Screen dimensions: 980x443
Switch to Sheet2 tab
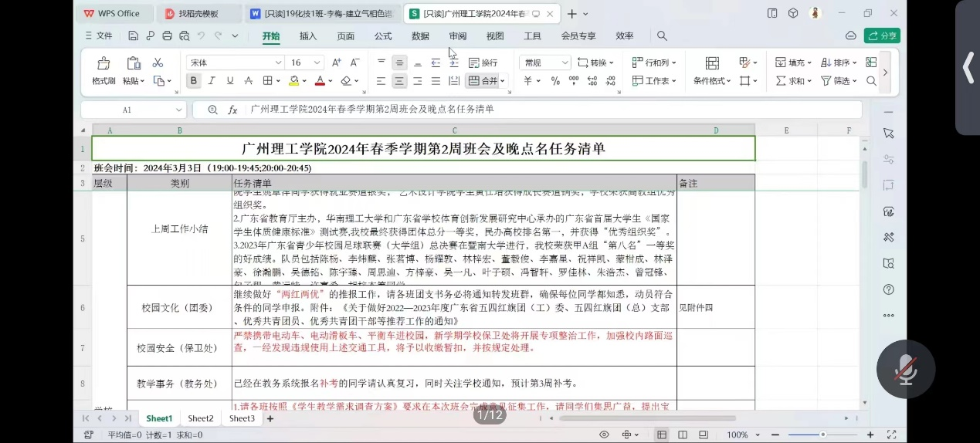click(x=201, y=418)
